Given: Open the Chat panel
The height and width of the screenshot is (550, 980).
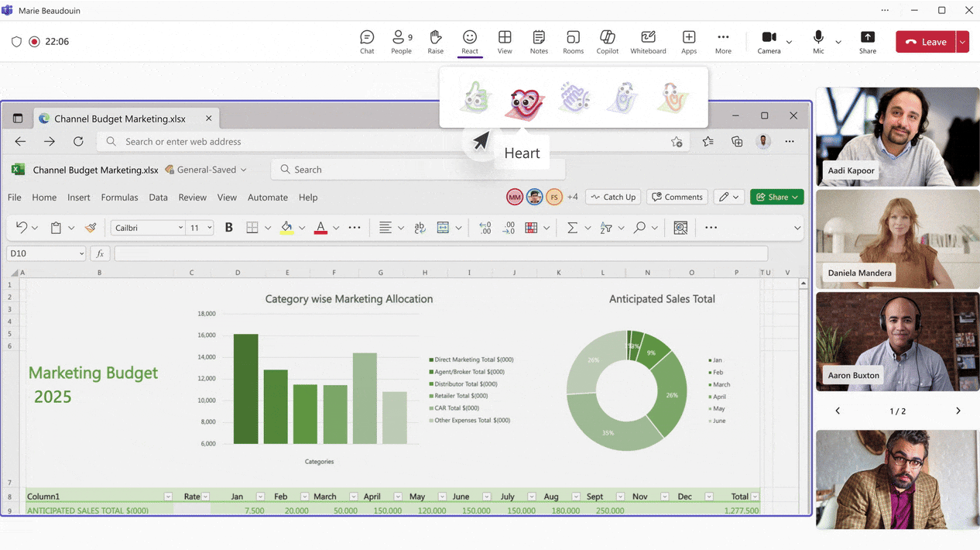Looking at the screenshot, I should (367, 42).
